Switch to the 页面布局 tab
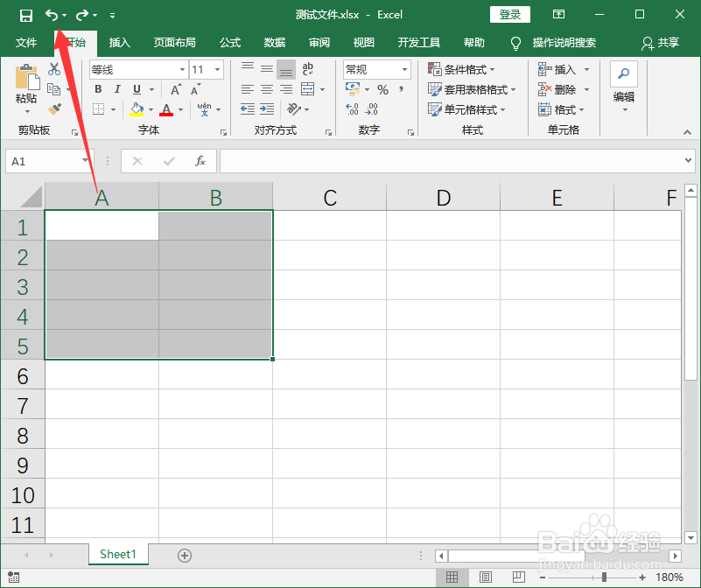The height and width of the screenshot is (588, 701). tap(174, 43)
